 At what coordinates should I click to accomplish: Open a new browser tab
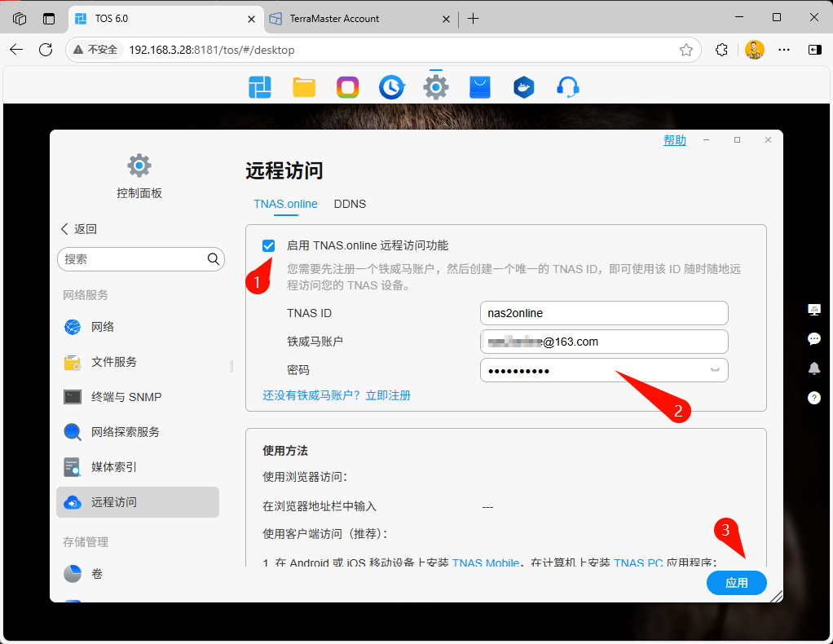(x=473, y=19)
